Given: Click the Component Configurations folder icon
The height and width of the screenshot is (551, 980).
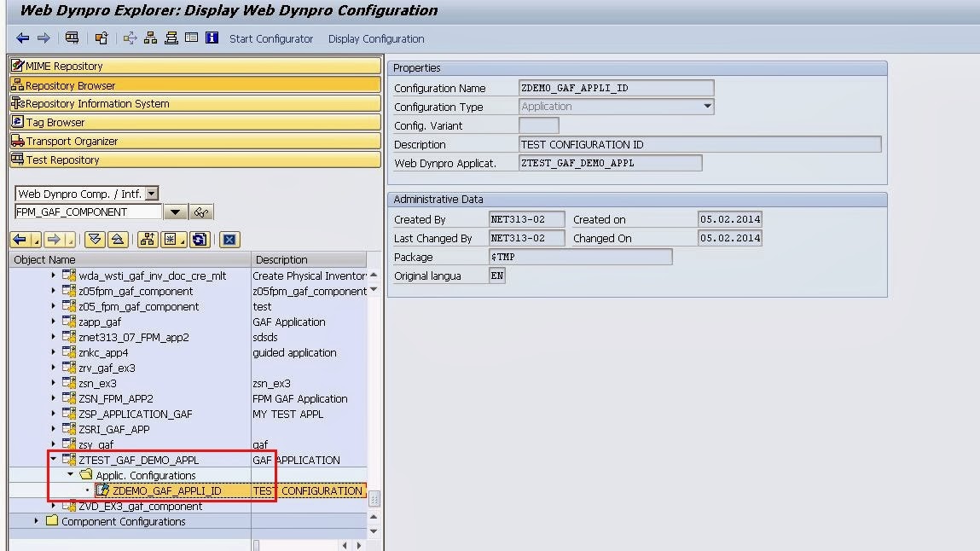Looking at the screenshot, I should tap(52, 520).
